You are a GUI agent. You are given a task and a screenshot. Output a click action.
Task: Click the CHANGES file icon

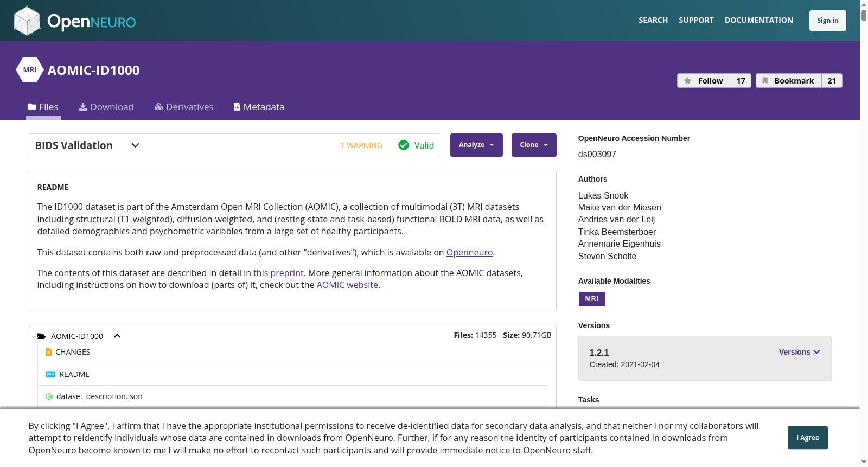coord(49,352)
